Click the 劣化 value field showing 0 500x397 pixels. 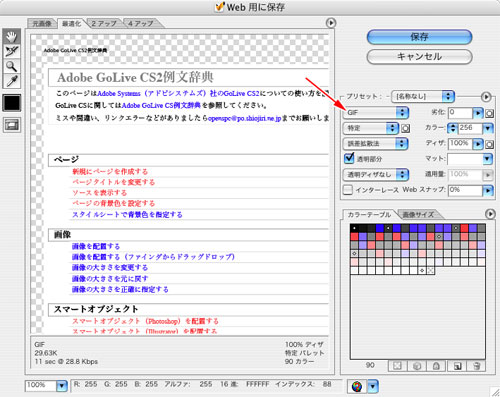point(461,113)
